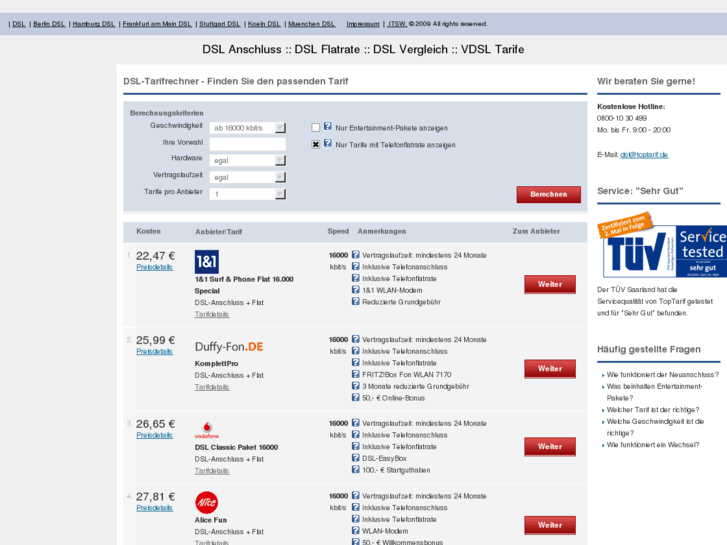
Task: Open Preisdetails for 25,99 € tariff
Action: (154, 352)
